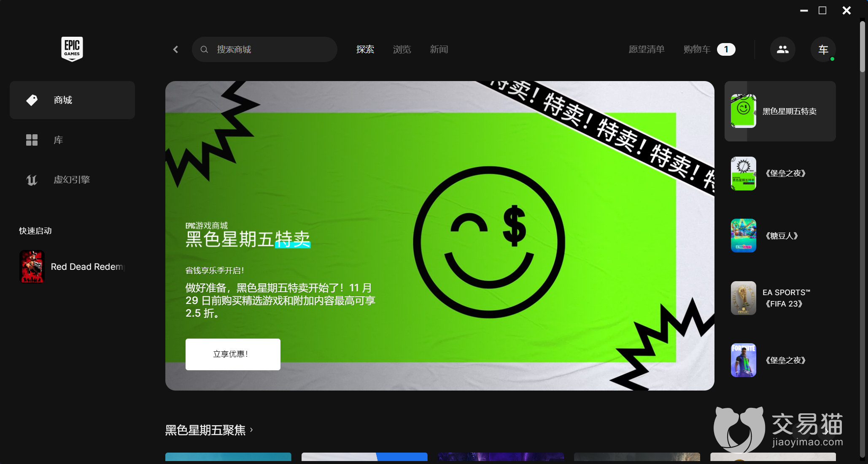Select the 探索 tab
Screen dimensions: 868x464
365,49
